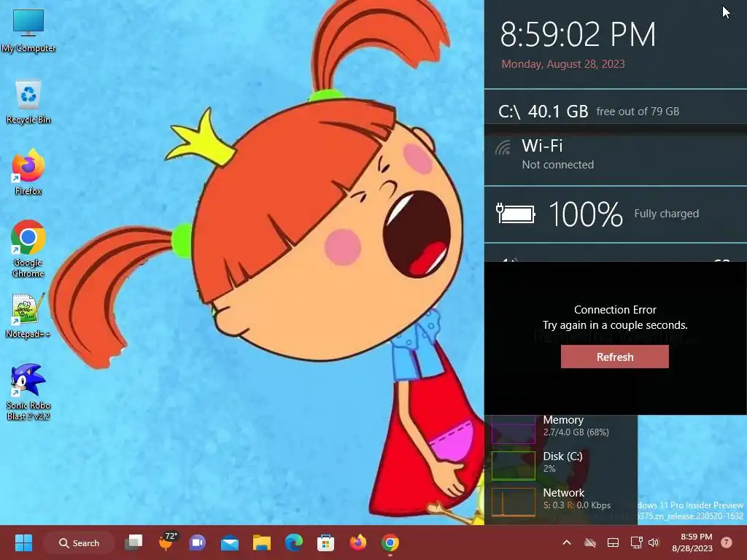Launch Firefox from the taskbar
This screenshot has width=747, height=560.
[357, 542]
